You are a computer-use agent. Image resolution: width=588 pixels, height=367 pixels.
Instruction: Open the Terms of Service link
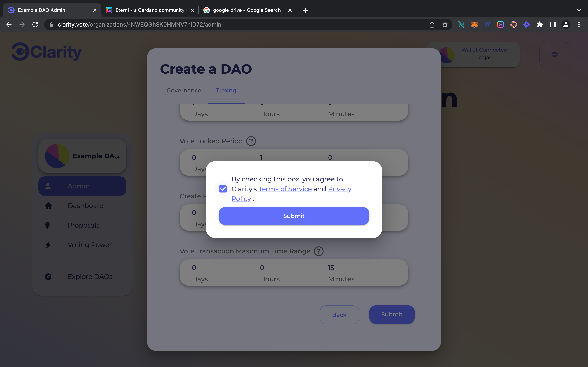click(285, 189)
